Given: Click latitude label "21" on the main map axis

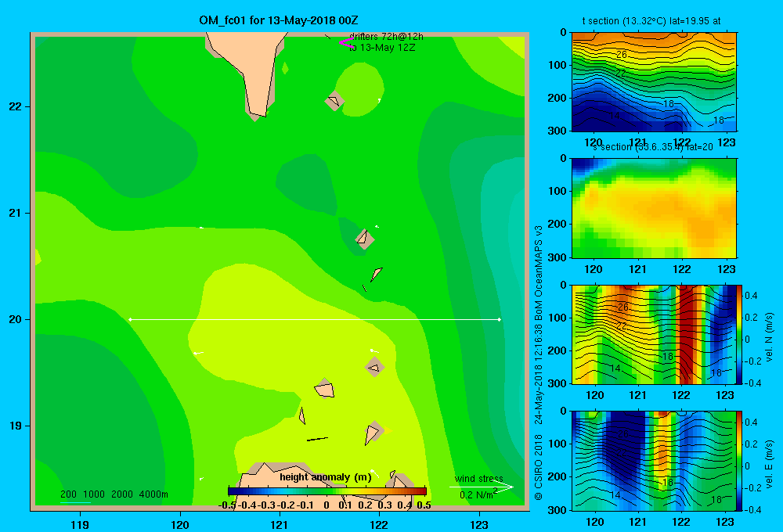Looking at the screenshot, I should pyautogui.click(x=16, y=213).
